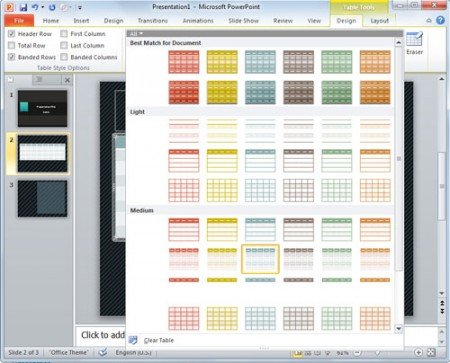
Task: Open the Slide Show tab
Action: tap(243, 21)
